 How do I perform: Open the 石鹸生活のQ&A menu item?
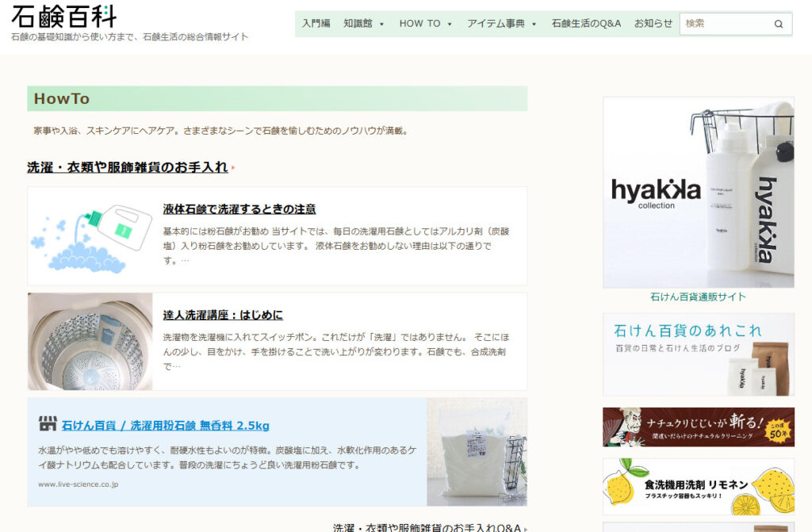(586, 24)
